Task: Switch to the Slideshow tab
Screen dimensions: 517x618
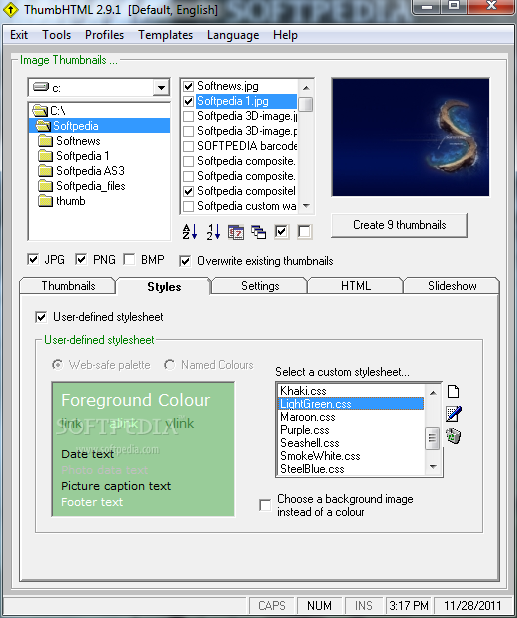Action: tap(452, 286)
